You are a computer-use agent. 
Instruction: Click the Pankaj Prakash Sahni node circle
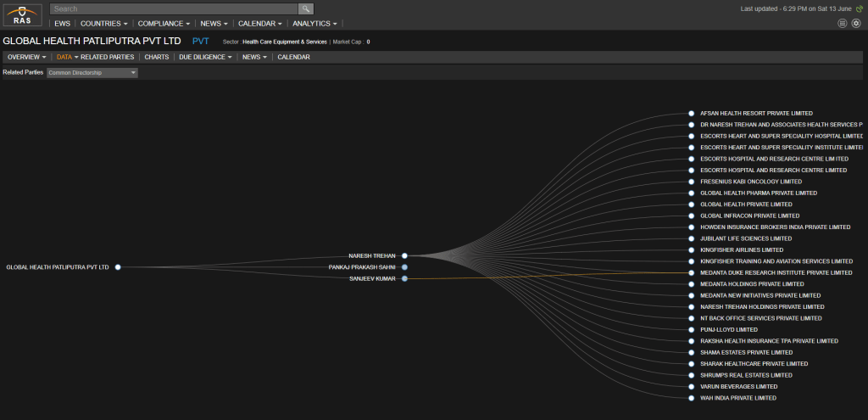[405, 267]
